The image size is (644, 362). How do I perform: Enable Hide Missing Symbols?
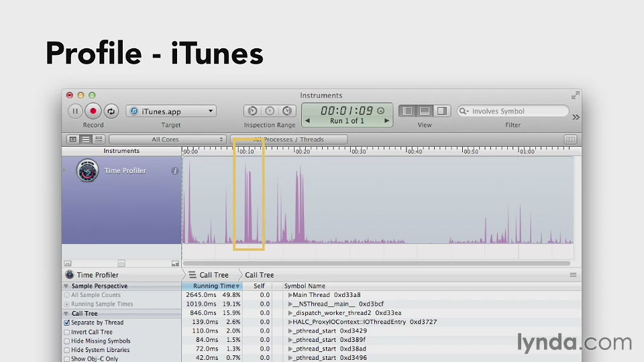[66, 341]
